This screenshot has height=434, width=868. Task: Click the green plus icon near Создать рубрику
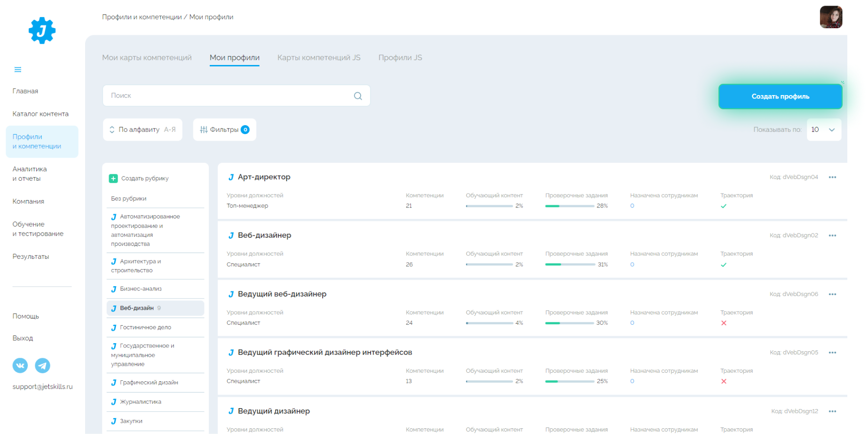pos(113,178)
